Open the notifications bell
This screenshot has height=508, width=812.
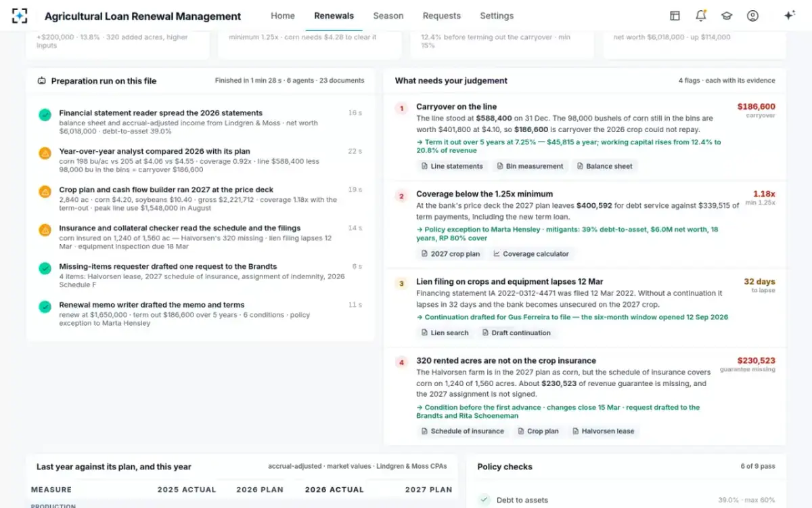tap(700, 16)
